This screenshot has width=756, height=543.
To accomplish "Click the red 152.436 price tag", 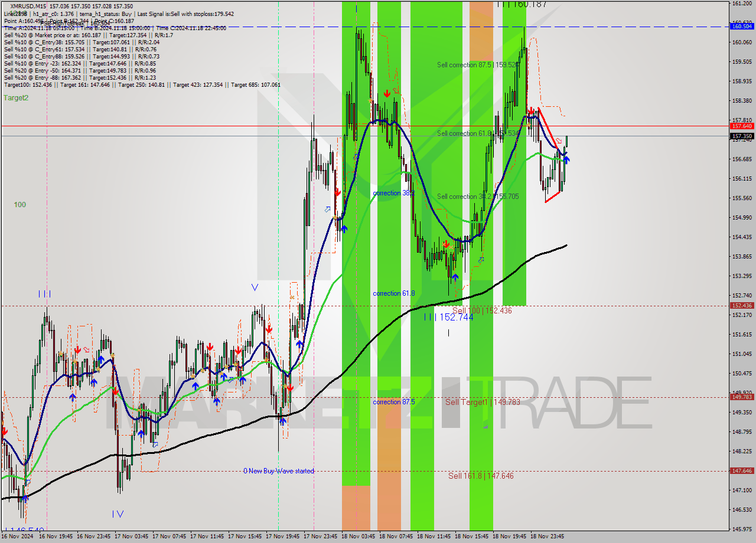I will 742,306.
